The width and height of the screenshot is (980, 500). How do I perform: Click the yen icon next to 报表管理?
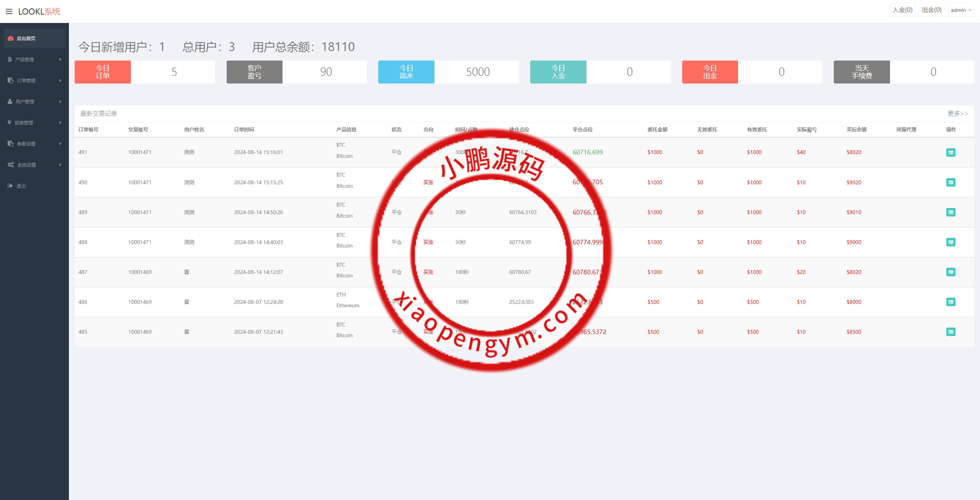[9, 123]
